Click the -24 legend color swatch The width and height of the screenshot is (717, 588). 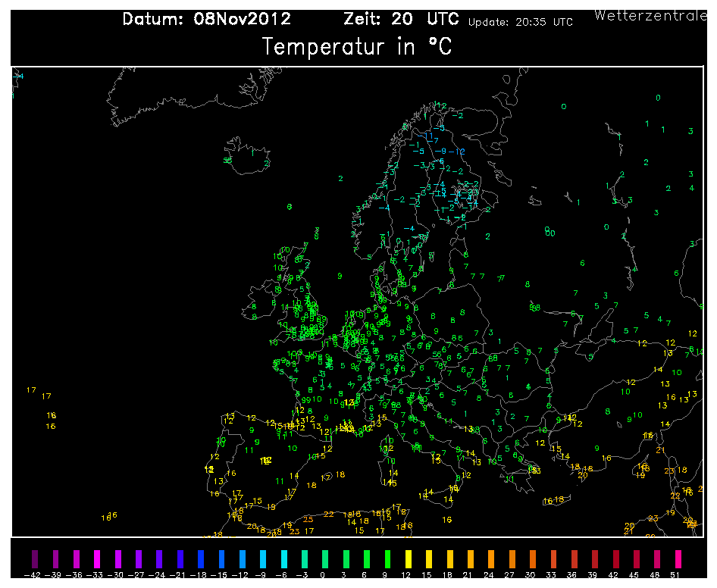(159, 559)
